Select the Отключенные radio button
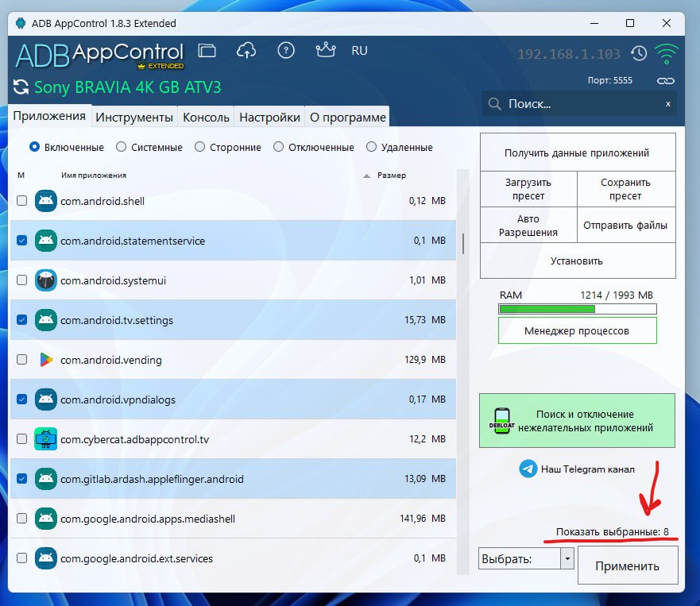700x606 pixels. [278, 147]
